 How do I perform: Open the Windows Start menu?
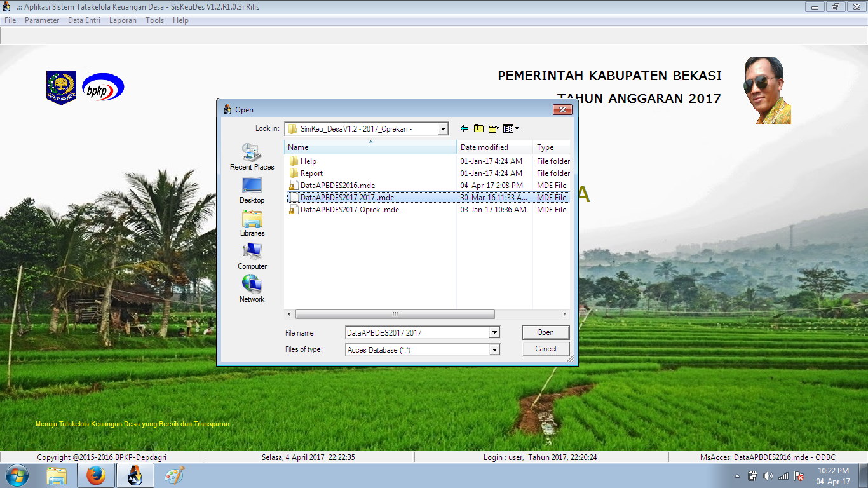(17, 475)
